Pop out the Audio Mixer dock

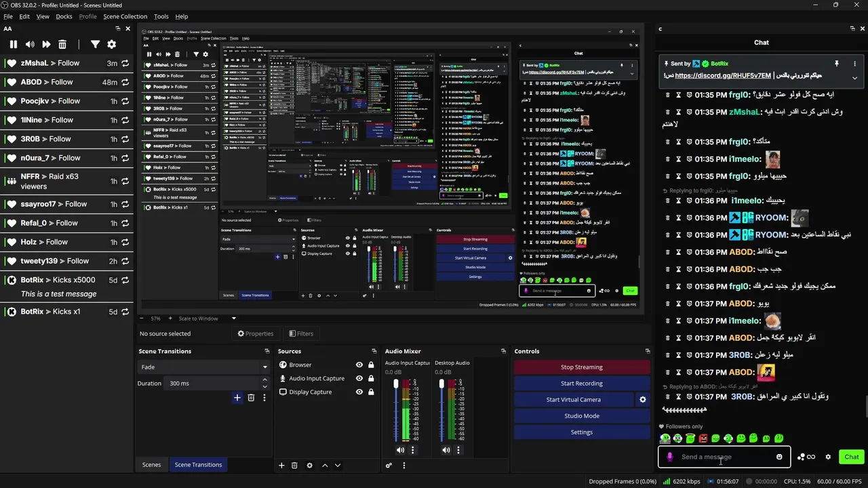pos(503,351)
